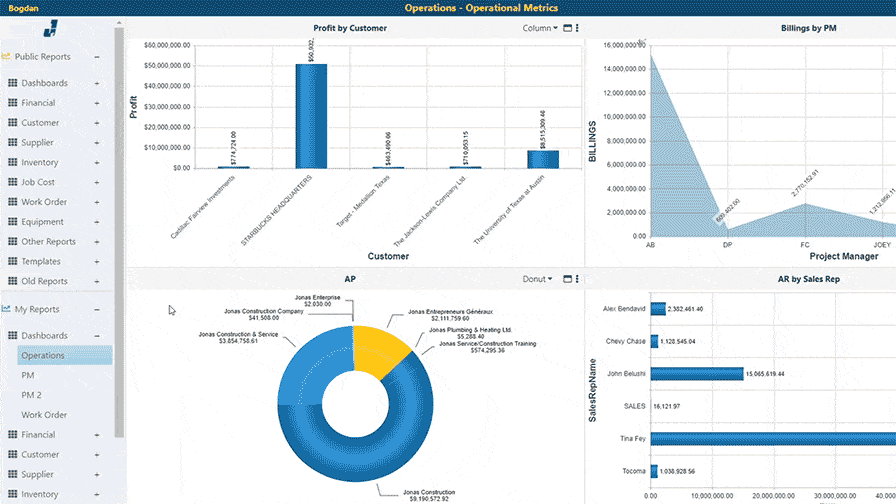The width and height of the screenshot is (896, 504).
Task: Click the '15,065,619.44' value label
Action: pyautogui.click(x=765, y=374)
